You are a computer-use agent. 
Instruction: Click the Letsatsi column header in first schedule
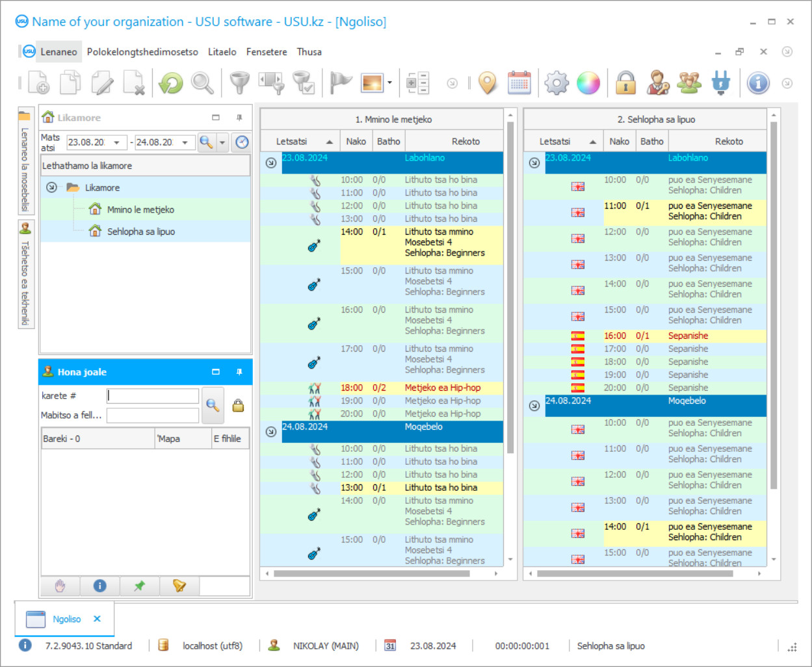(292, 141)
